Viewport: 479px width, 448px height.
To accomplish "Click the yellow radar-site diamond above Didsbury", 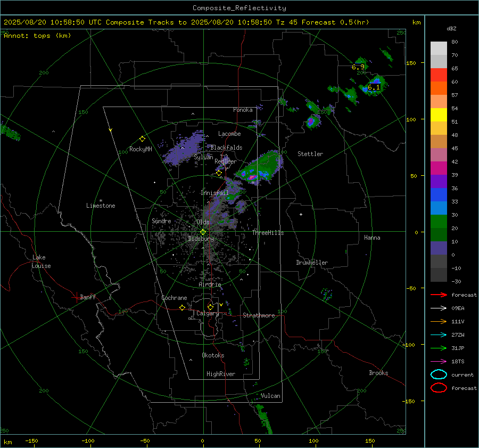I will 203,232.
